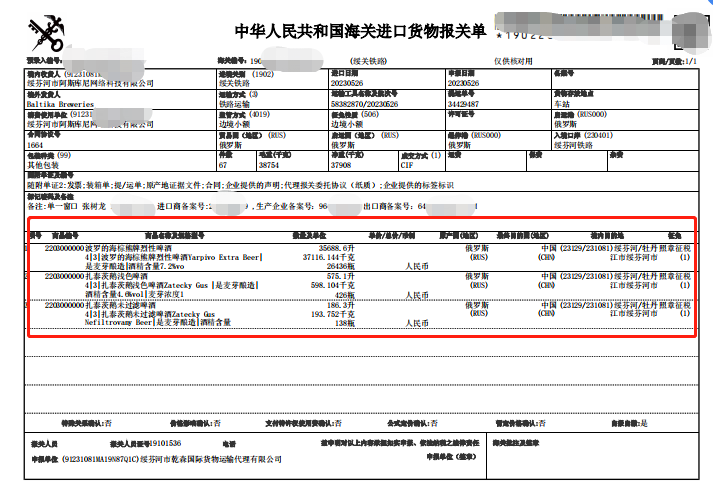
Task: Click the quantity 35688.6升
Action: [x=336, y=248]
